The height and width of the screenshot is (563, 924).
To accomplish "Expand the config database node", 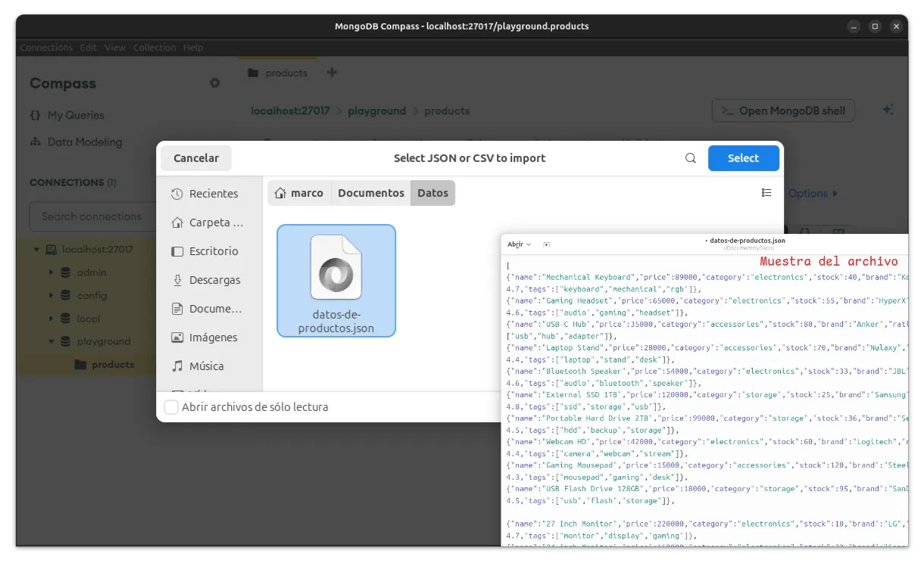I will tap(51, 296).
